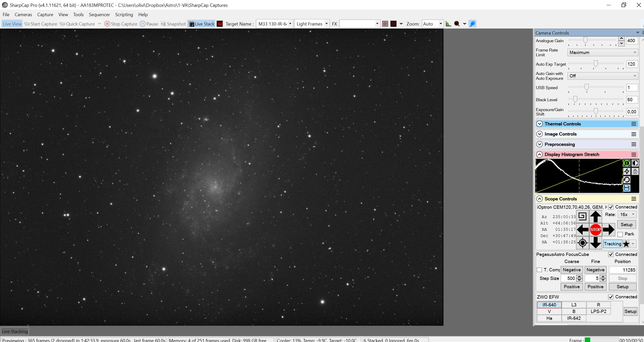Open the Zoom Auto dropdown

point(441,24)
